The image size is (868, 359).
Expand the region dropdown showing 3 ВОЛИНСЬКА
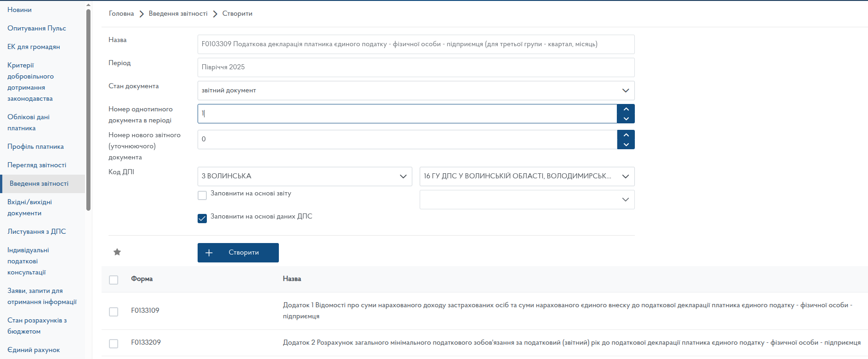[304, 176]
